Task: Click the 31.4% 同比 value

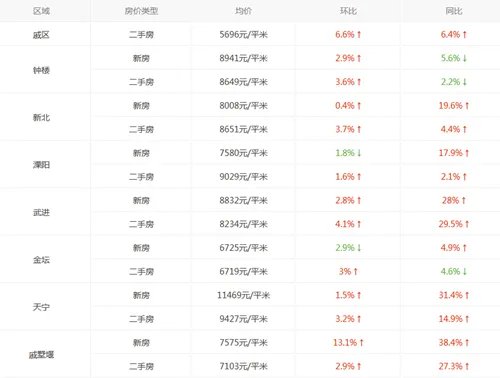Action: point(454,295)
